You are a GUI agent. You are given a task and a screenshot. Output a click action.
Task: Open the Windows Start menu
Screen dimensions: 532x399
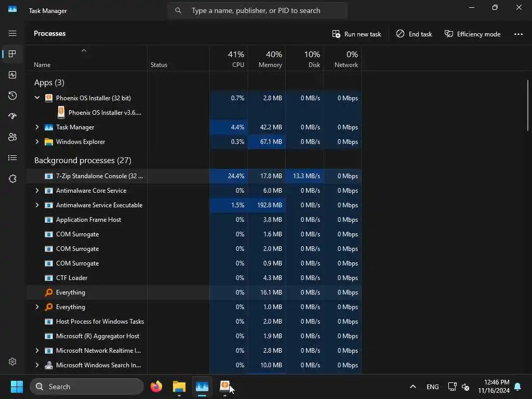[17, 387]
